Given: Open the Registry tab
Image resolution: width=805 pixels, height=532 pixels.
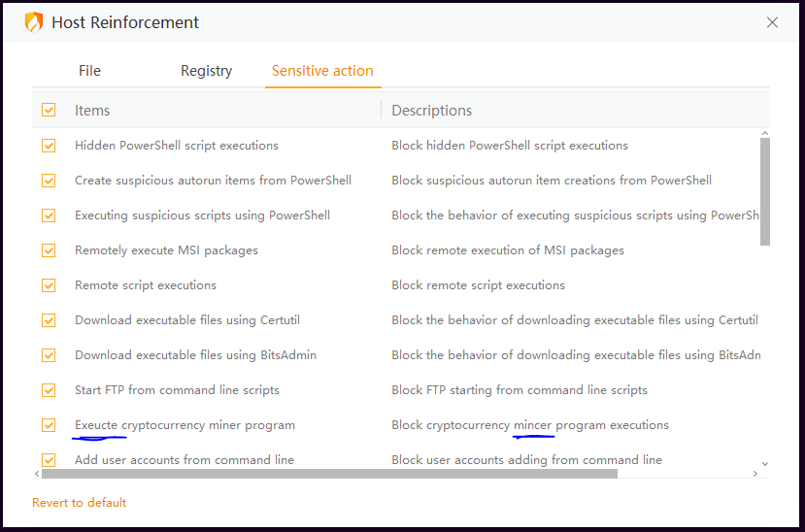Looking at the screenshot, I should (206, 71).
